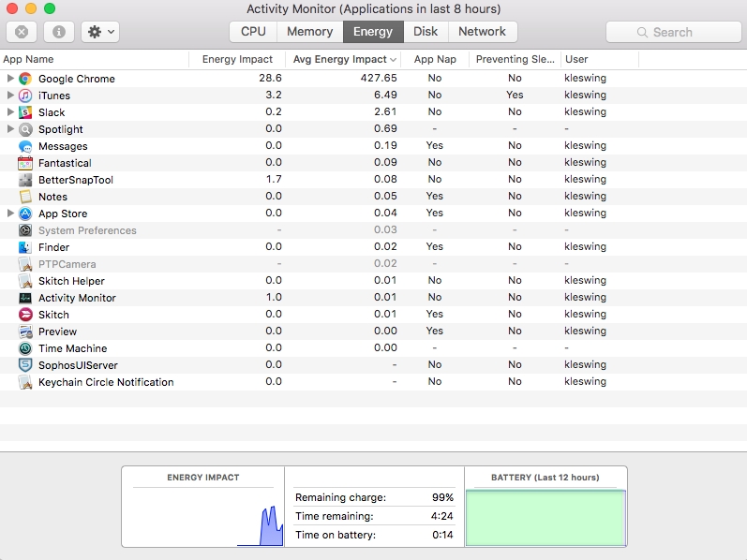This screenshot has width=747, height=560.
Task: Click the Search field
Action: pos(673,32)
